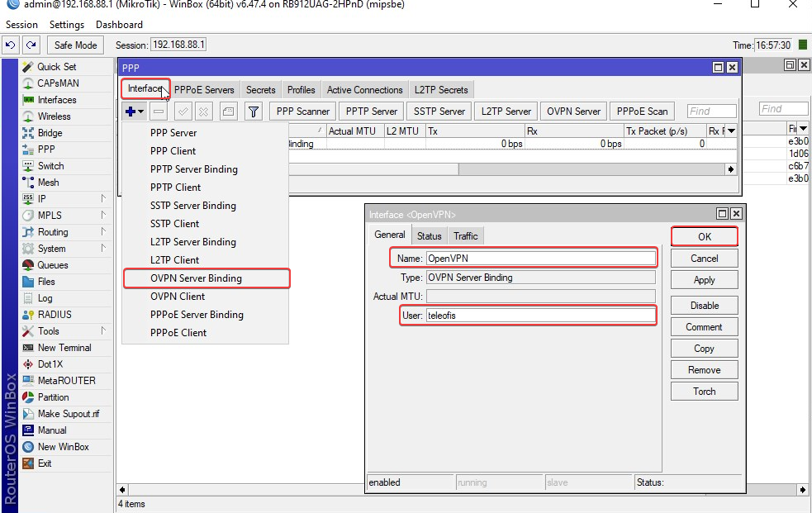This screenshot has height=513, width=812.
Task: Click OK in the OpenVPN dialog
Action: pyautogui.click(x=705, y=236)
